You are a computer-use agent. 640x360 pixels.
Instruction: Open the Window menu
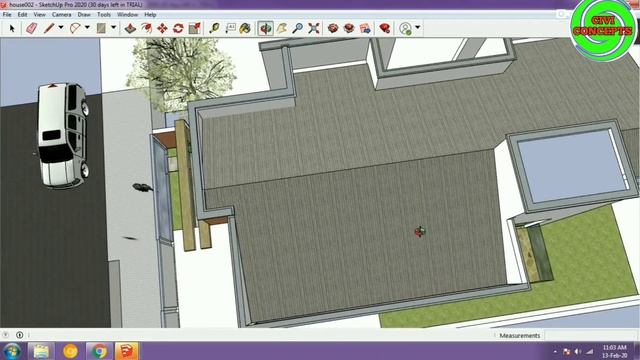[x=127, y=15]
